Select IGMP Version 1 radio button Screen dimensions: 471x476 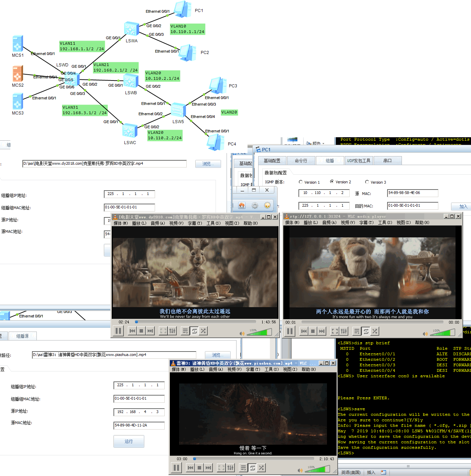click(301, 182)
